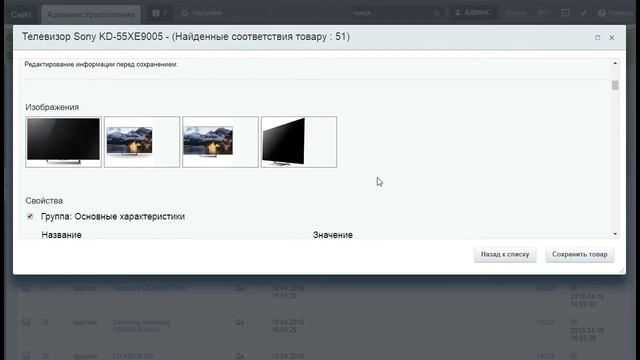The width and height of the screenshot is (640, 360).
Task: Open the Настройки gear item in top bar
Action: 202,13
